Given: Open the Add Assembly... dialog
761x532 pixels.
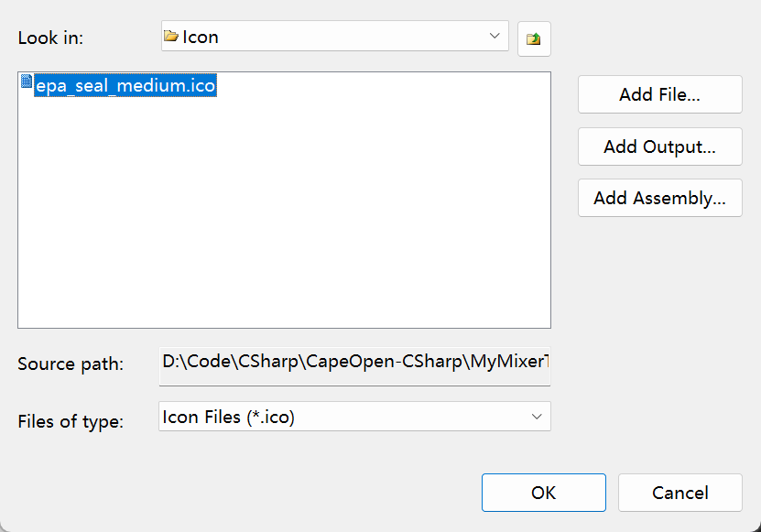Looking at the screenshot, I should [660, 198].
